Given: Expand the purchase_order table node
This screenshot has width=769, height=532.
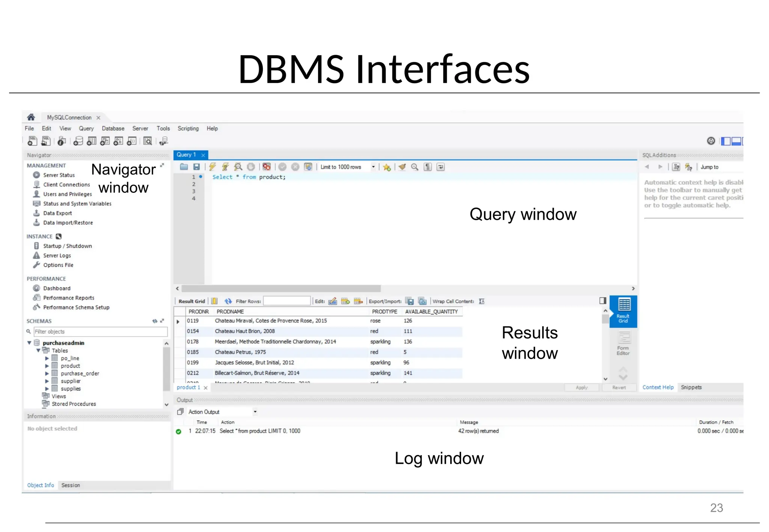Looking at the screenshot, I should pos(47,374).
